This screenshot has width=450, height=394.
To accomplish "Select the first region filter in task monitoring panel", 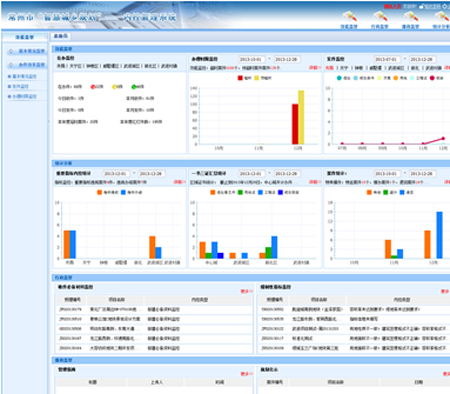I will point(61,66).
